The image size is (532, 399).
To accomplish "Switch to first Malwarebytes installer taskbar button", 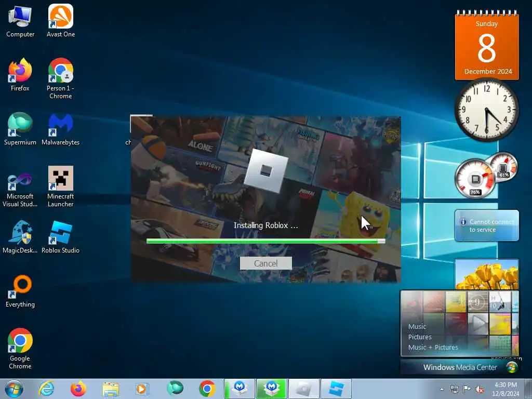I will point(240,389).
